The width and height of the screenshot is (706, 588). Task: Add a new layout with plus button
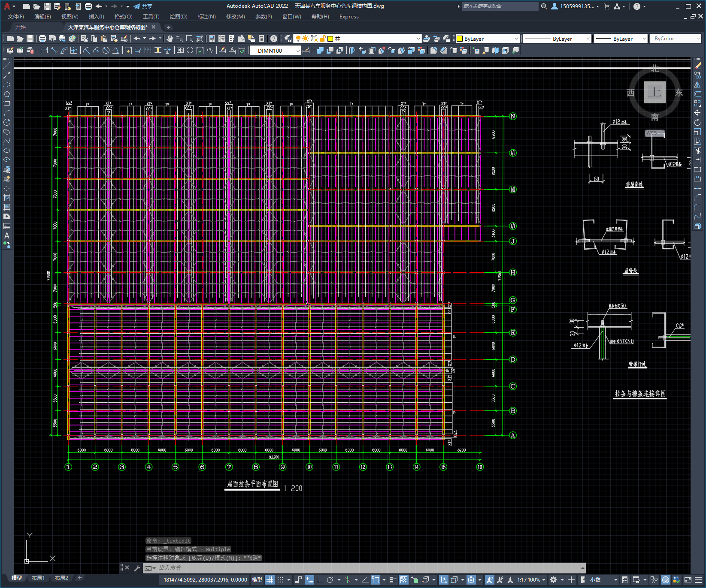pyautogui.click(x=80, y=578)
